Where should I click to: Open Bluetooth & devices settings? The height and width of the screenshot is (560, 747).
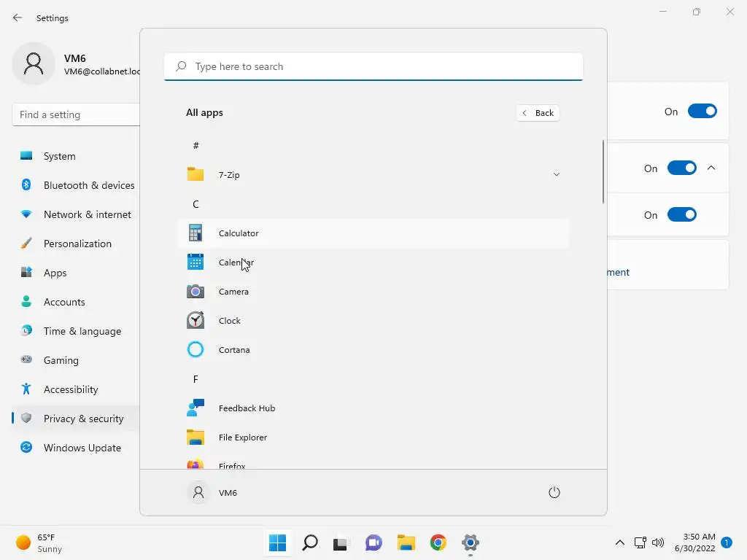tap(76, 184)
